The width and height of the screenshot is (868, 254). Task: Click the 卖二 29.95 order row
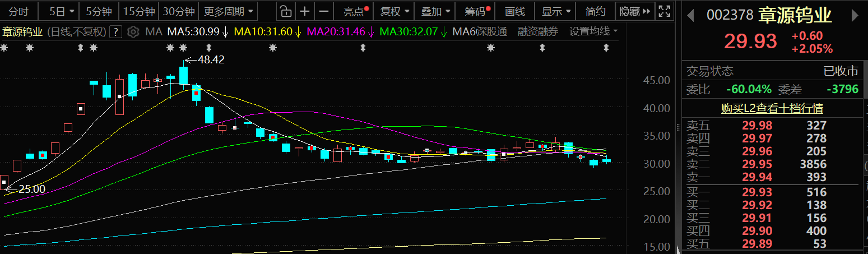[772, 164]
